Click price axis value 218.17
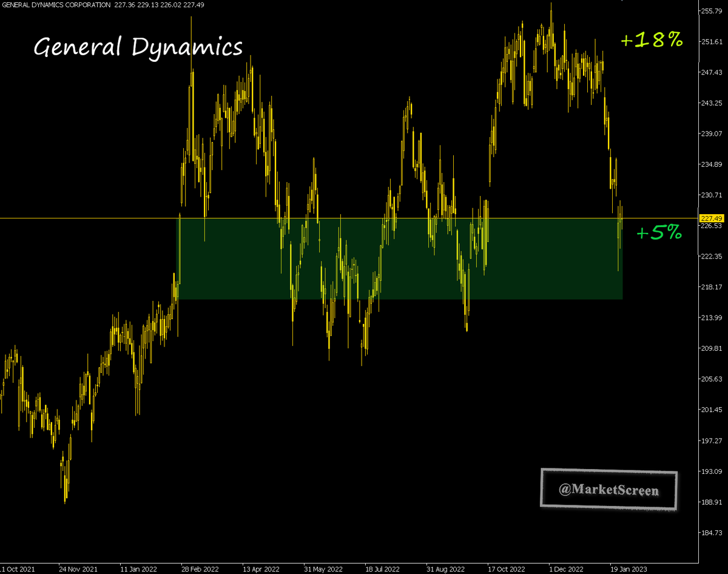 [x=712, y=287]
